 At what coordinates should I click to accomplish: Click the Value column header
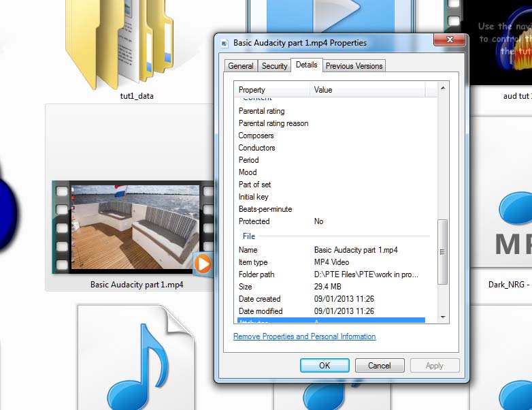[x=367, y=90]
